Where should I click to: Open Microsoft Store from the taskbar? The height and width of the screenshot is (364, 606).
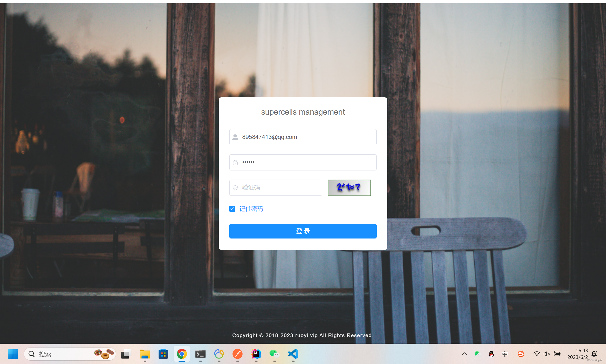coord(163,354)
